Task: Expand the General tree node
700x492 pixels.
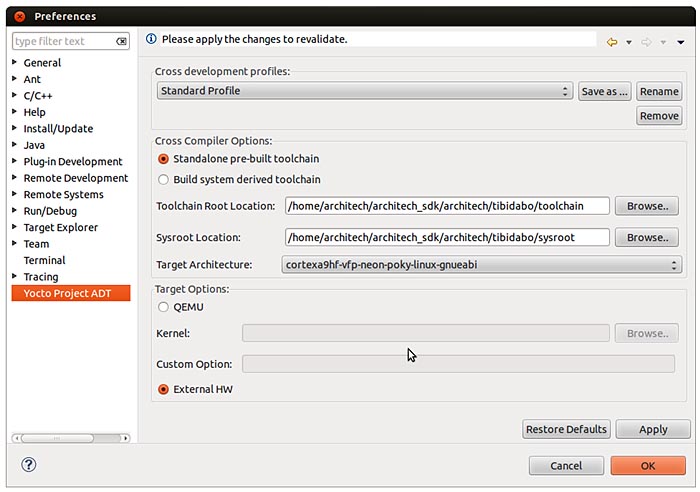Action: click(x=15, y=62)
